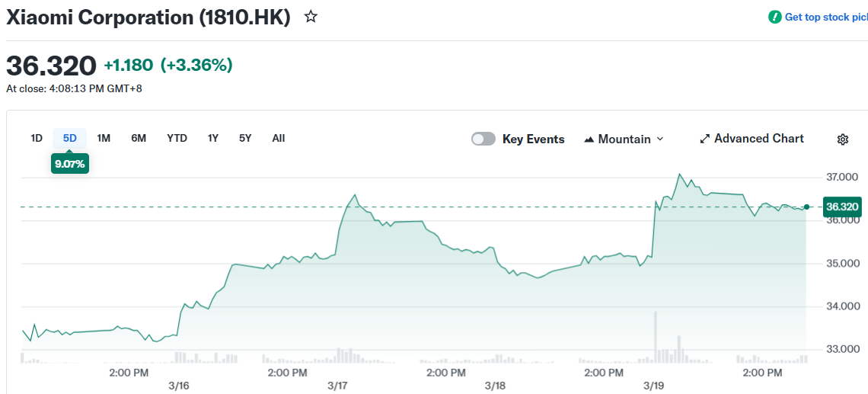Viewport: 868px width, 394px height.
Task: Click the Advanced Chart expand arrows icon
Action: tap(705, 139)
